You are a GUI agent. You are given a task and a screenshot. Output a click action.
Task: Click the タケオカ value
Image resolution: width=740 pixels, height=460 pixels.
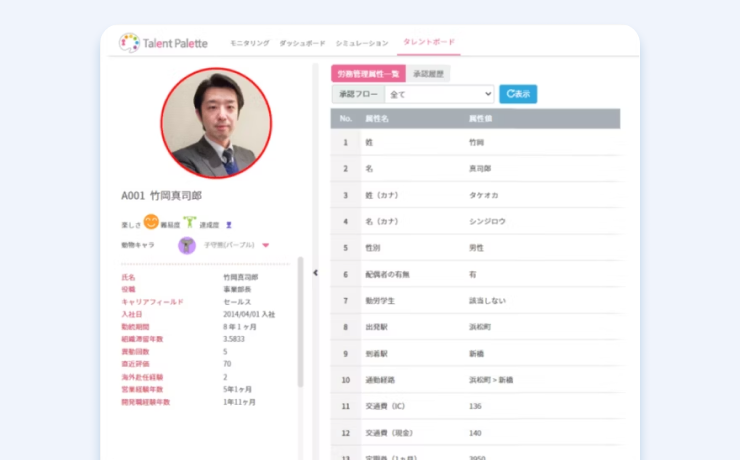(484, 195)
